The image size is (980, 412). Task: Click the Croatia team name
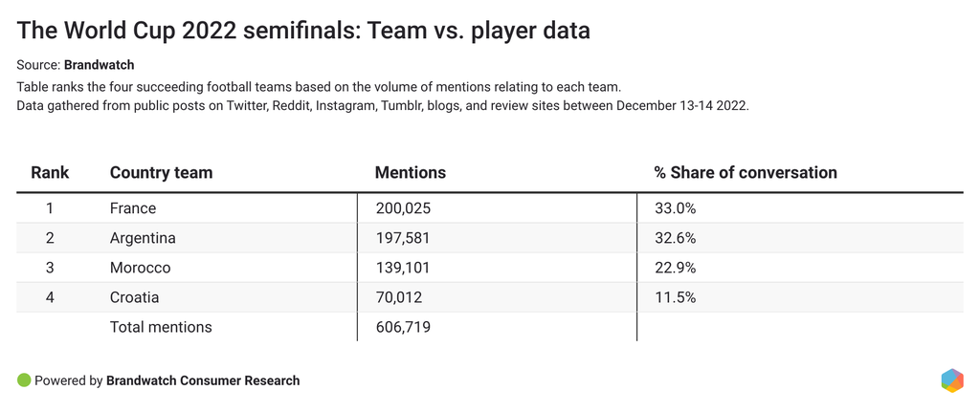134,297
